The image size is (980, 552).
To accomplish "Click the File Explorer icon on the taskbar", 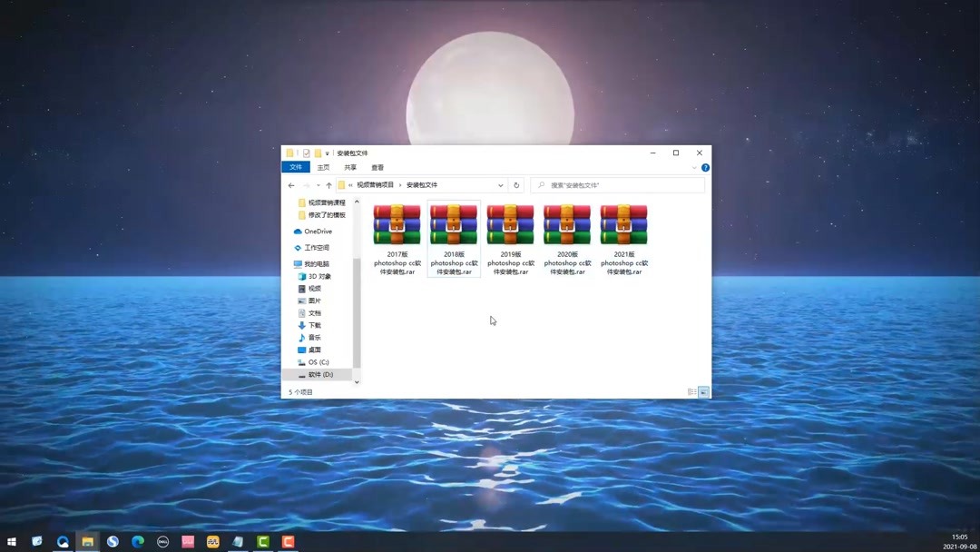I will 87,542.
